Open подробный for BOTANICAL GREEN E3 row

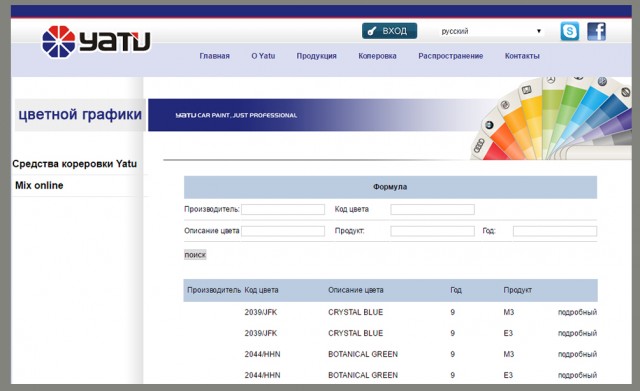pyautogui.click(x=577, y=375)
